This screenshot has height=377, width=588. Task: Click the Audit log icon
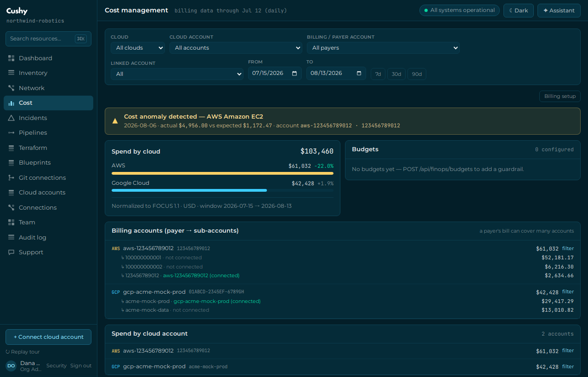pos(11,237)
